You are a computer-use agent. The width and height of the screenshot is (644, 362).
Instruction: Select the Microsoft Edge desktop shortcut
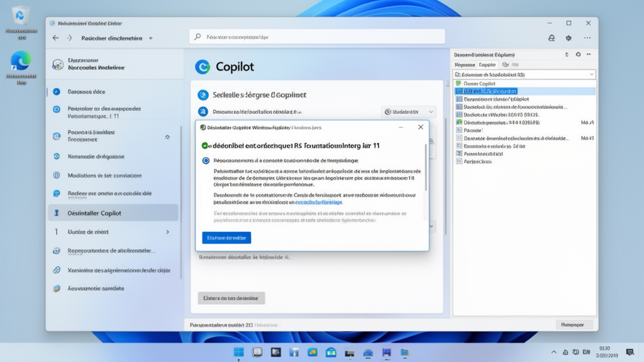21,68
